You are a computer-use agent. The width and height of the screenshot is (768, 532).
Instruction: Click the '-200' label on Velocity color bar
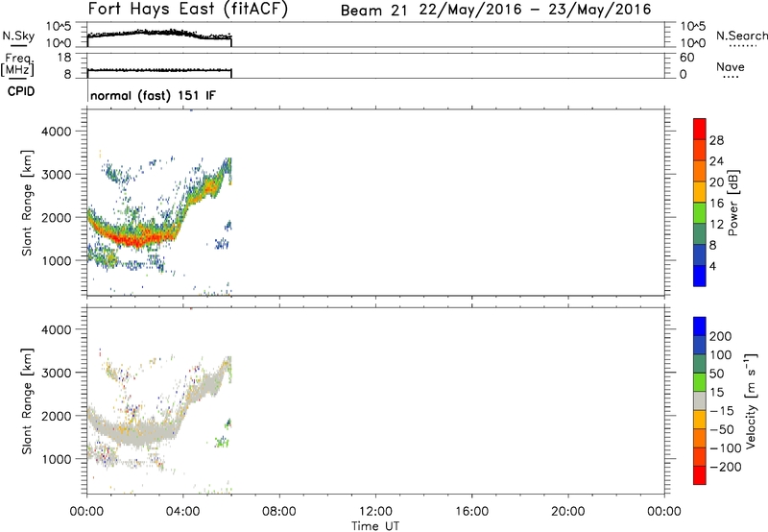pos(726,467)
